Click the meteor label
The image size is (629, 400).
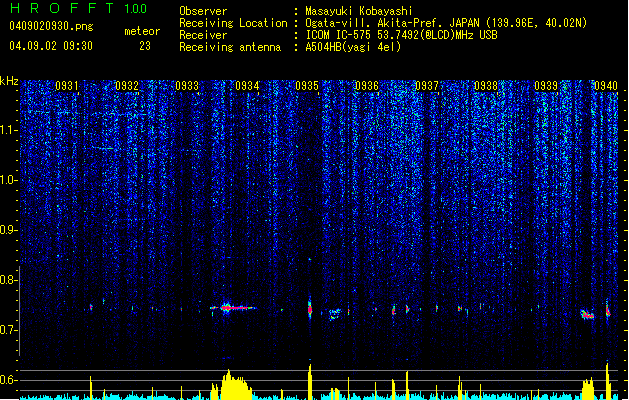142,31
